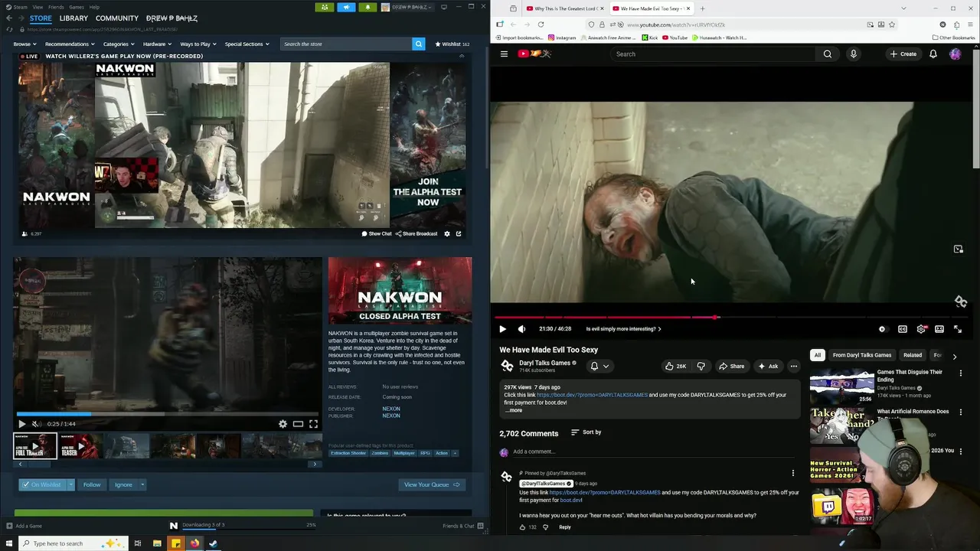Expand the Steam 'Recommendations' dropdown
Viewport: 980px width, 551px height.
(70, 44)
